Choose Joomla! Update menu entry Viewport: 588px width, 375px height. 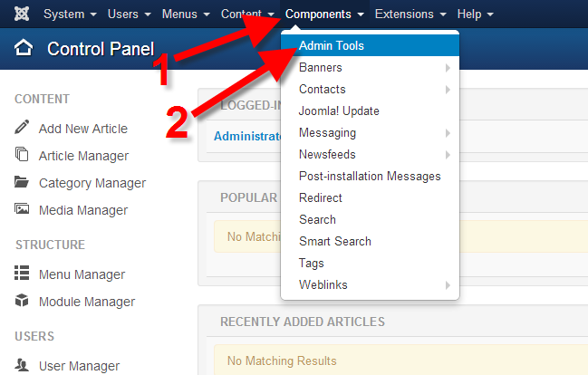click(x=339, y=111)
